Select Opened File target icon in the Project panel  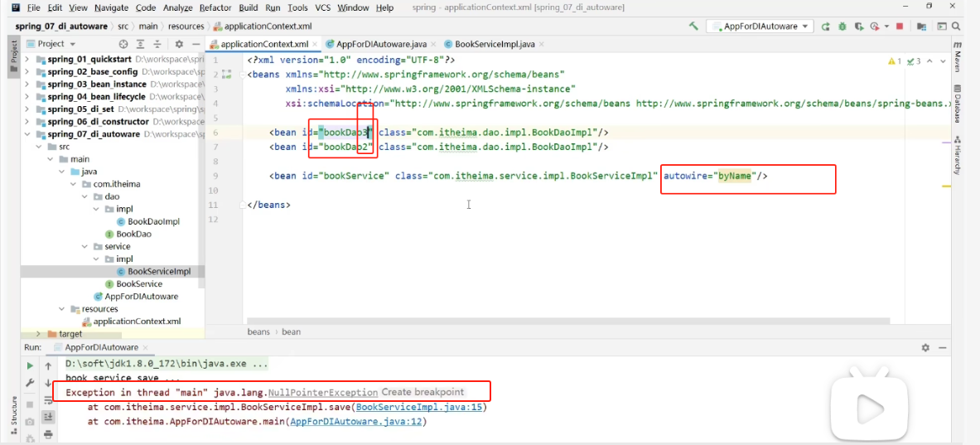coord(123,44)
